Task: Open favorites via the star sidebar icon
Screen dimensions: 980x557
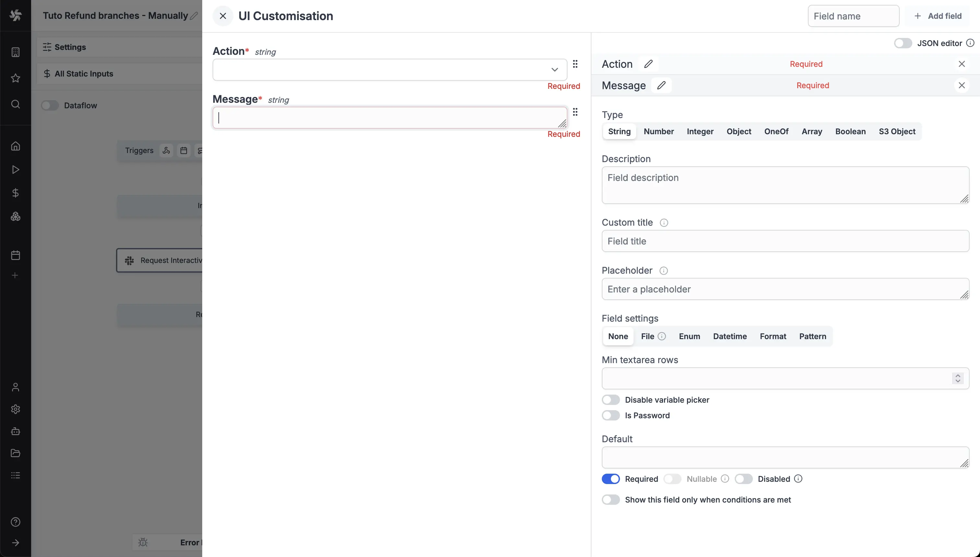Action: click(15, 78)
